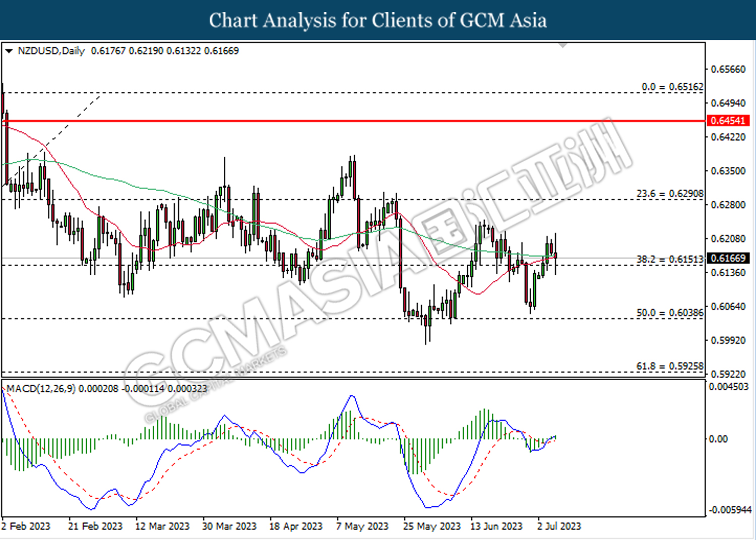Select the current price tag 0.61669
Image resolution: width=756 pixels, height=540 pixels.
click(728, 258)
